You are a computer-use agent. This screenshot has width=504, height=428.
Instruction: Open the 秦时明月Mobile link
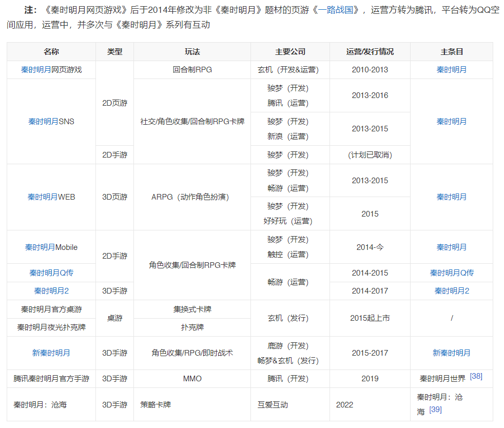click(x=40, y=247)
